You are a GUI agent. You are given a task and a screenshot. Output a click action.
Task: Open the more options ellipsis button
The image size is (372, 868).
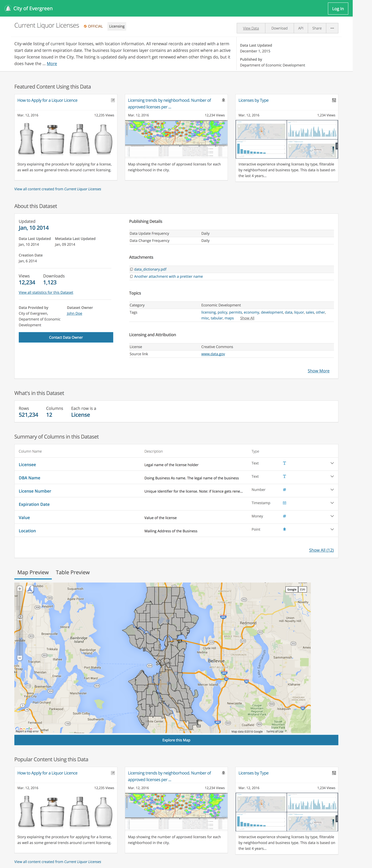332,28
